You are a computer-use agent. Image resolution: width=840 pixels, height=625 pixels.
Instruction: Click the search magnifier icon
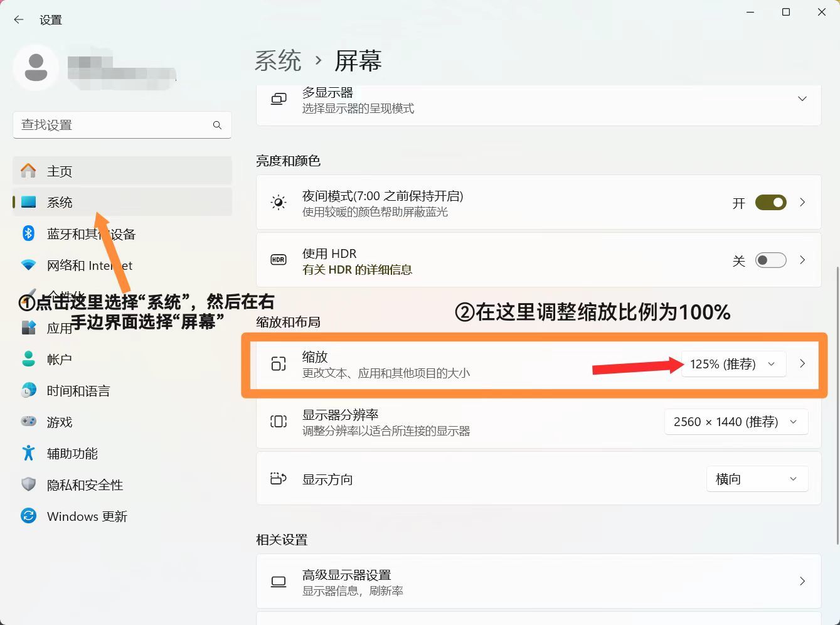click(x=217, y=125)
